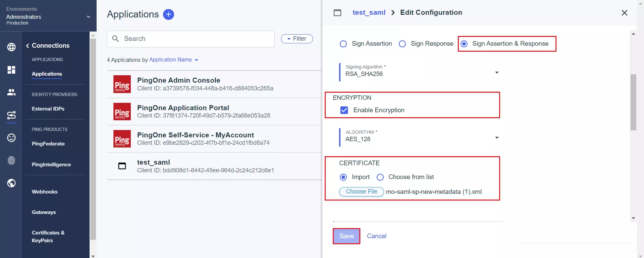Image resolution: width=644 pixels, height=258 pixels.
Task: Click the PingOne Admin Console Client ID text
Action: pos(205,88)
